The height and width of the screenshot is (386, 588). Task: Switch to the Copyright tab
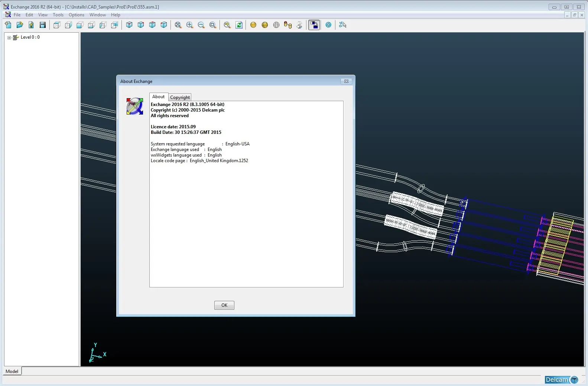180,97
